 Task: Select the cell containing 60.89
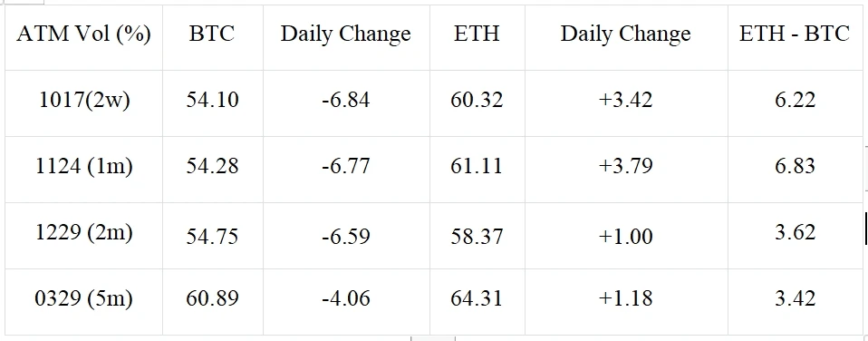tap(213, 302)
